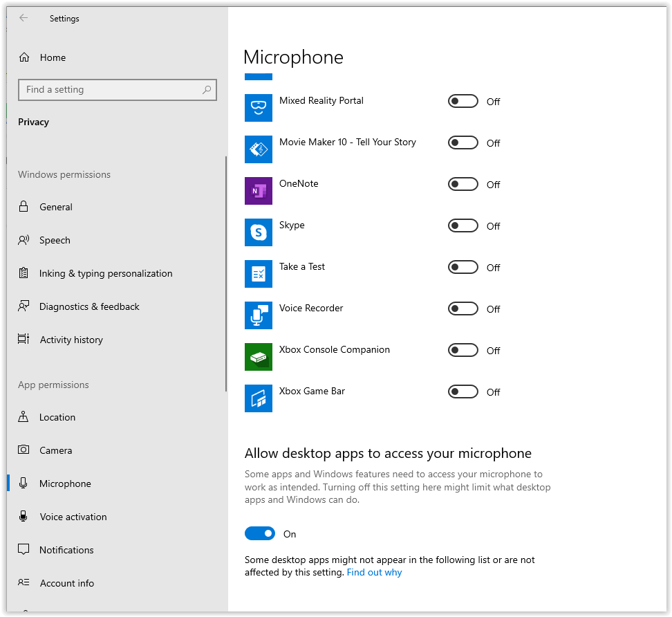672x617 pixels.
Task: Go to Location permissions page
Action: tap(57, 417)
